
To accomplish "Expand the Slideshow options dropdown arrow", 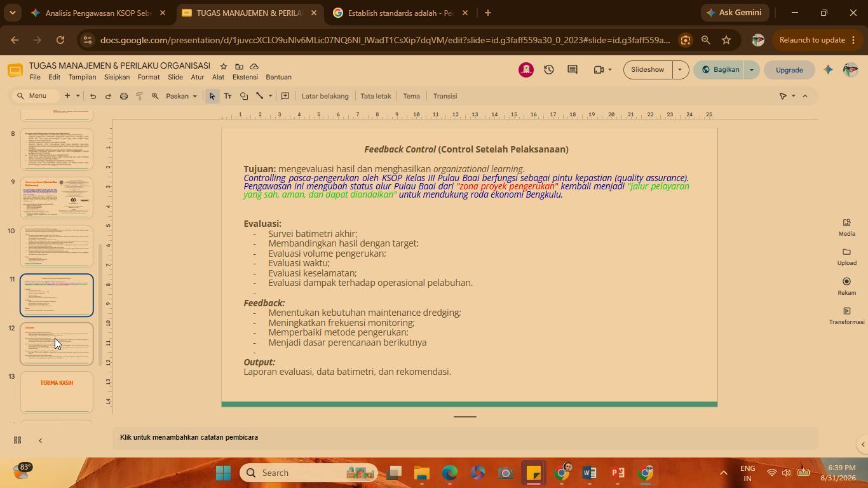I will tap(680, 69).
